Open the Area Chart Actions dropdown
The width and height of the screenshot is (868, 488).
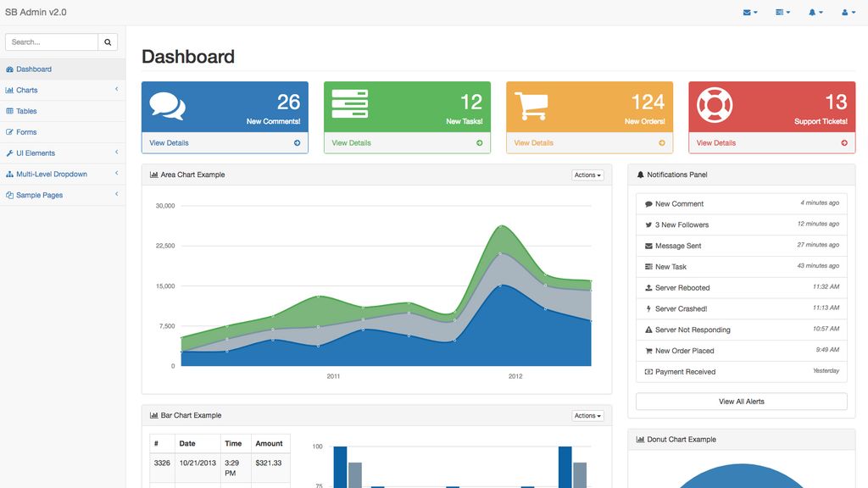tap(588, 175)
